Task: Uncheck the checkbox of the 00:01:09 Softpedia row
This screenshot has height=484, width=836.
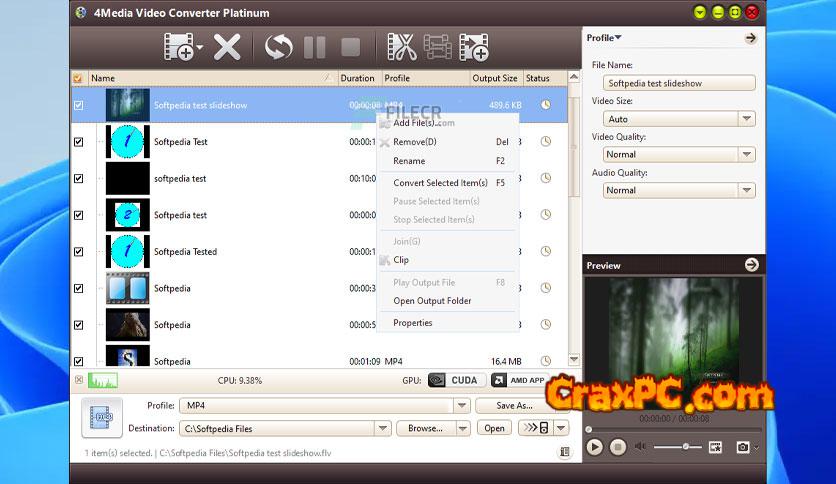Action: (78, 361)
